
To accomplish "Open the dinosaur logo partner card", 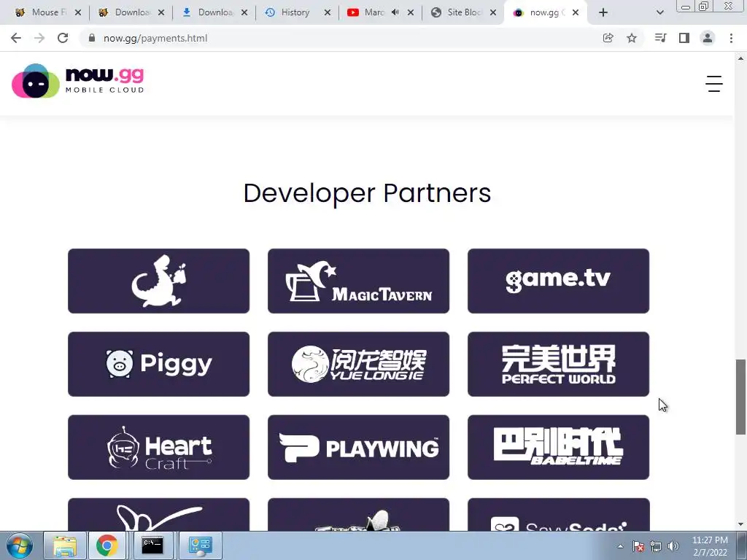I will tap(158, 281).
